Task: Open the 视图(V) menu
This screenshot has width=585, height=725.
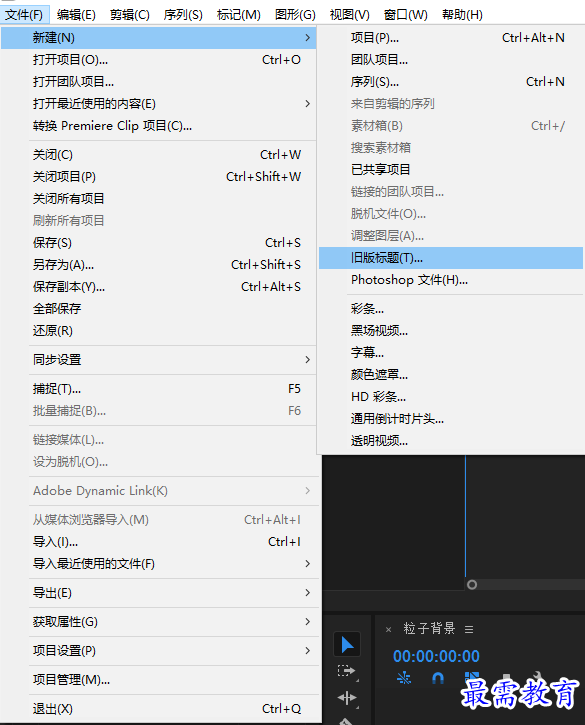Action: [x=350, y=15]
